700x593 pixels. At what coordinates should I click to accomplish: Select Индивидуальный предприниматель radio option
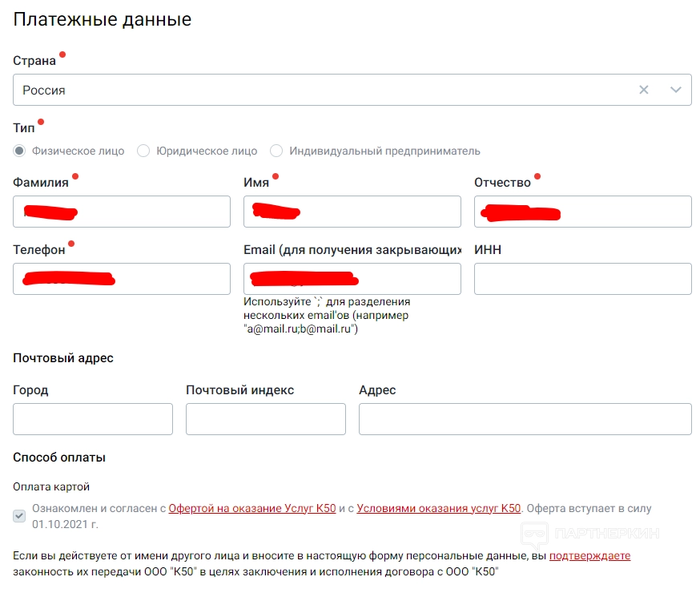coord(276,151)
